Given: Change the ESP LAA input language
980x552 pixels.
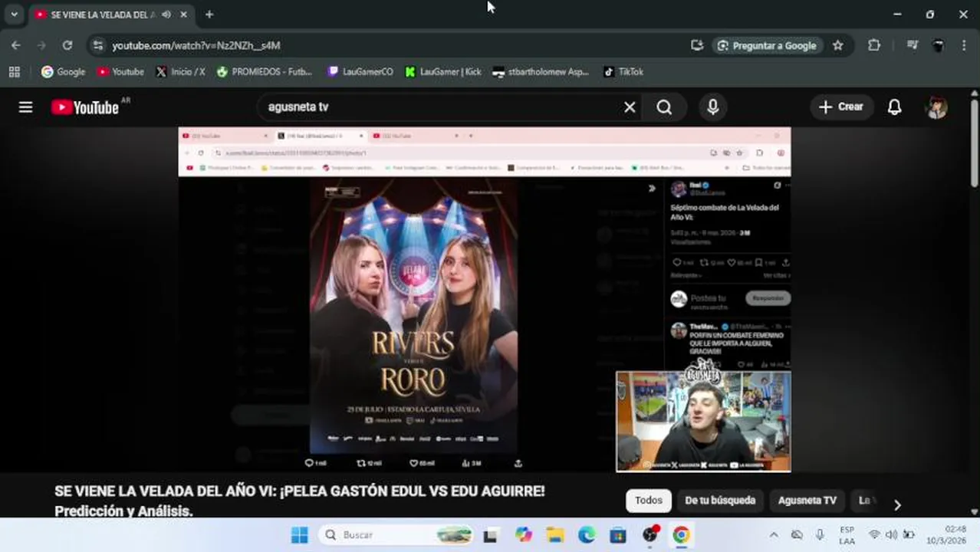Looking at the screenshot, I should [847, 535].
